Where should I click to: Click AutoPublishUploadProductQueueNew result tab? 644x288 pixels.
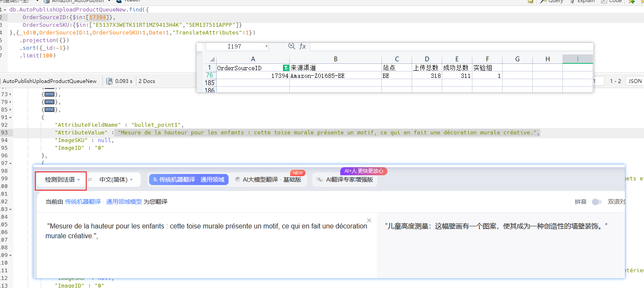50,81
